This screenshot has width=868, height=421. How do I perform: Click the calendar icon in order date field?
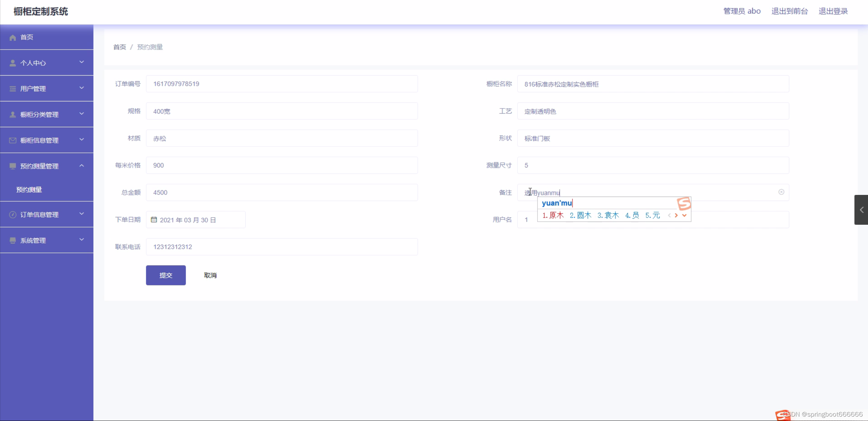pos(154,220)
